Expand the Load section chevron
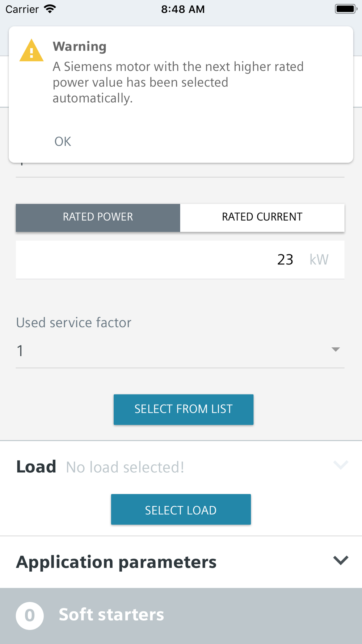Viewport: 362px width, 644px height. 340,465
